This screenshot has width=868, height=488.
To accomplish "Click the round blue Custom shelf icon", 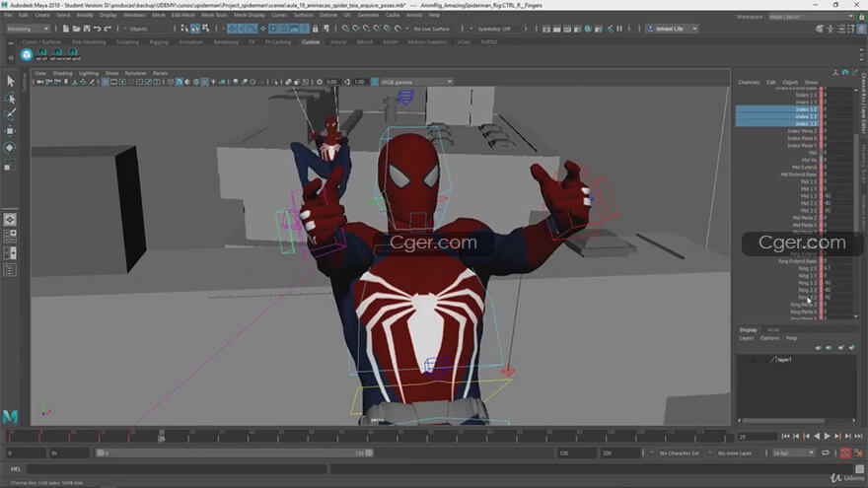I will point(27,54).
